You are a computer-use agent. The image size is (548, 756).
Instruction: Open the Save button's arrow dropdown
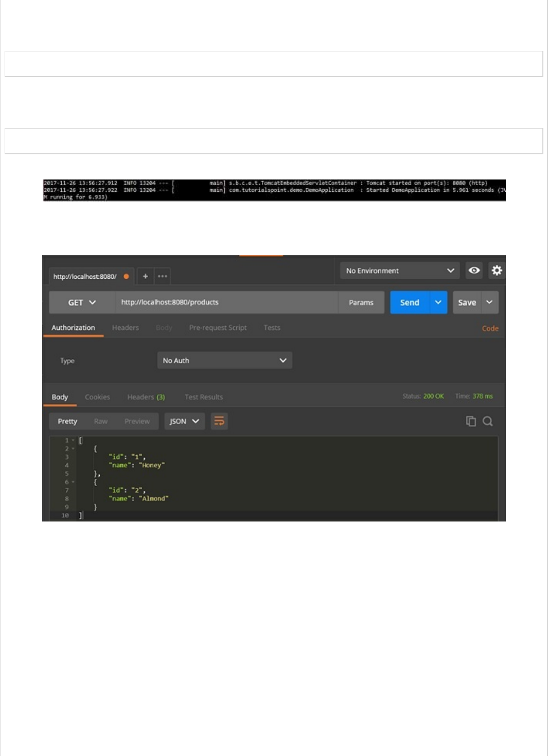point(489,302)
